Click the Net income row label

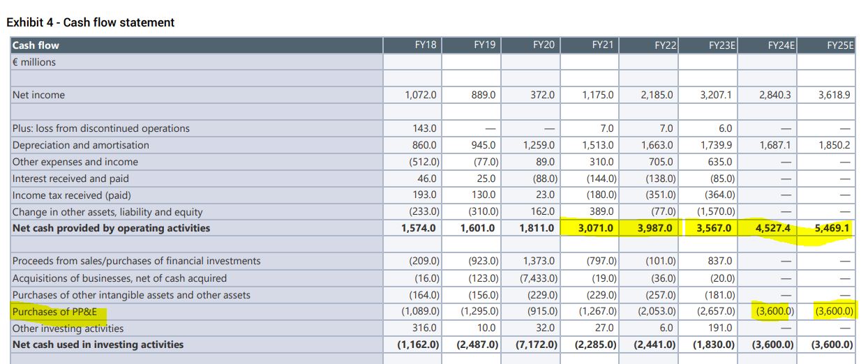(38, 95)
